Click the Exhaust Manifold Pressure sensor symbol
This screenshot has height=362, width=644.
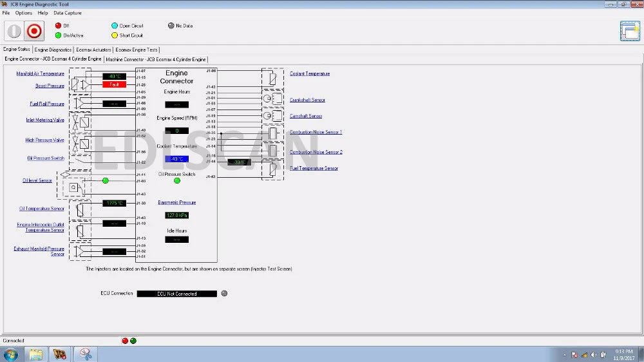80,251
